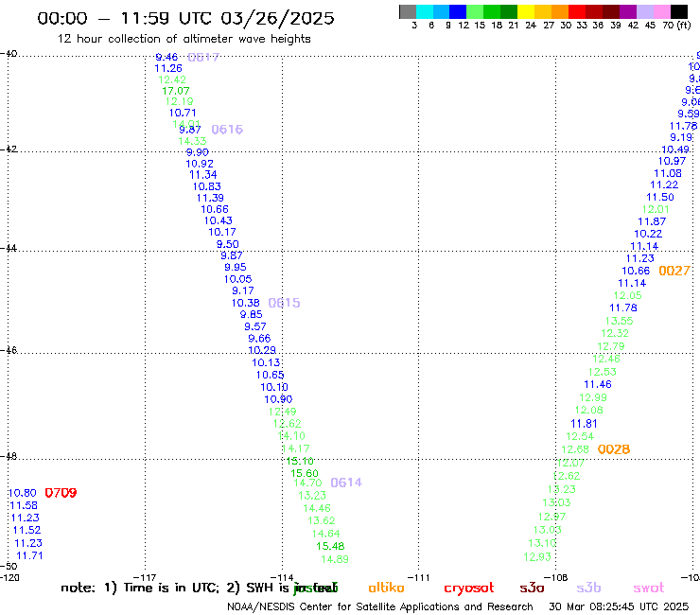Click the 14.33 wave height value
The width and height of the screenshot is (700, 615).
coord(192,141)
